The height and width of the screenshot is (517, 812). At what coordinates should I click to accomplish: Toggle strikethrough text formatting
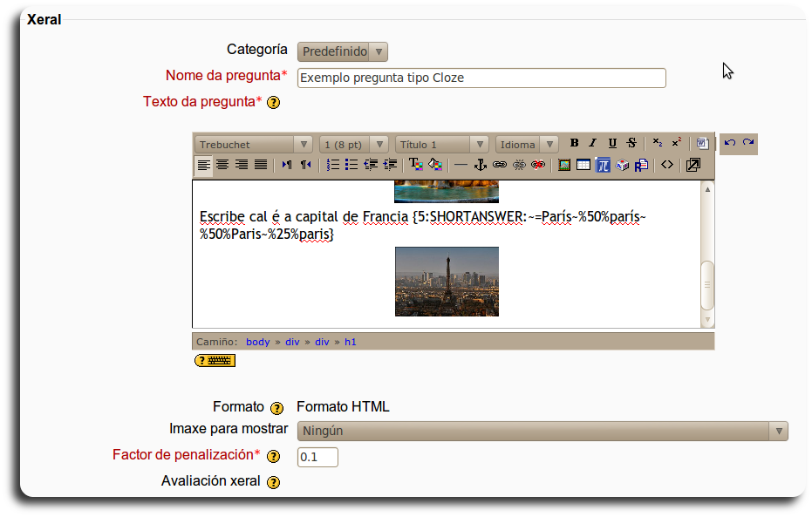click(631, 144)
